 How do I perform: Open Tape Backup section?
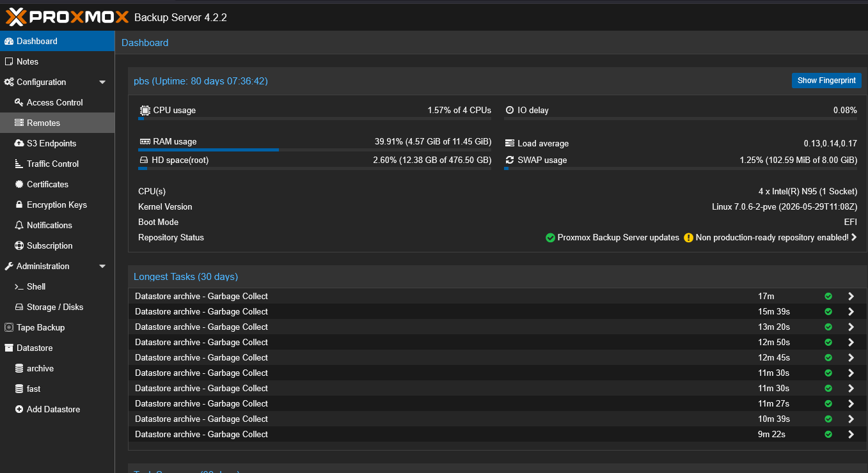click(57, 327)
